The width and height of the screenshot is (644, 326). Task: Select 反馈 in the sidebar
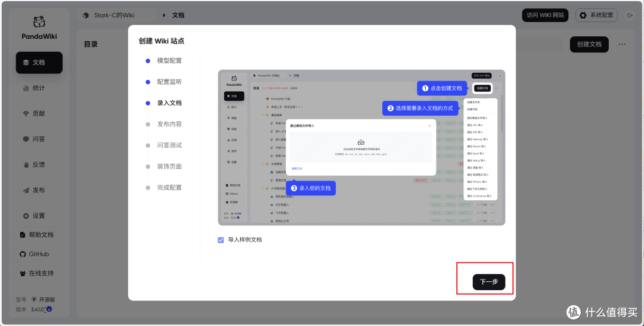click(x=39, y=164)
